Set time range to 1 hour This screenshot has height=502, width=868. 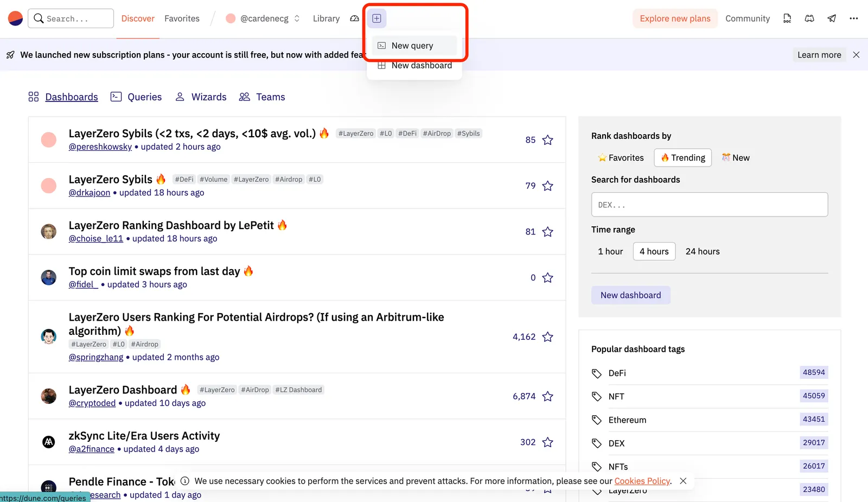[x=610, y=251]
